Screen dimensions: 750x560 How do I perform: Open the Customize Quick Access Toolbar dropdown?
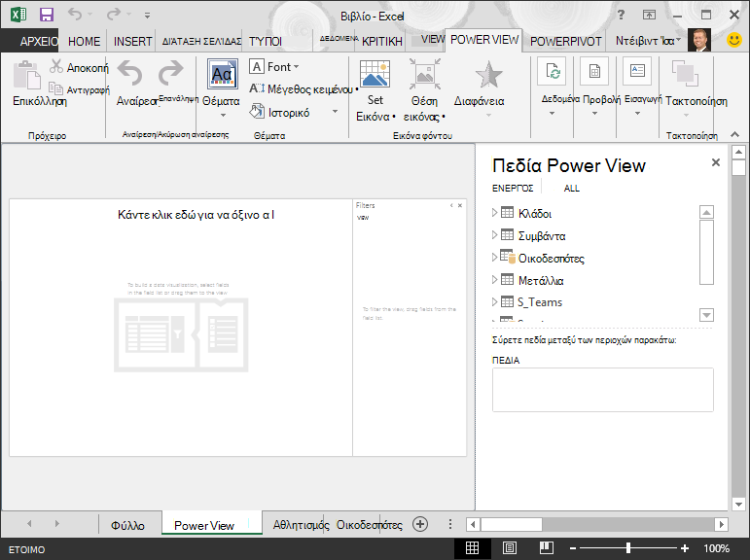point(147,16)
